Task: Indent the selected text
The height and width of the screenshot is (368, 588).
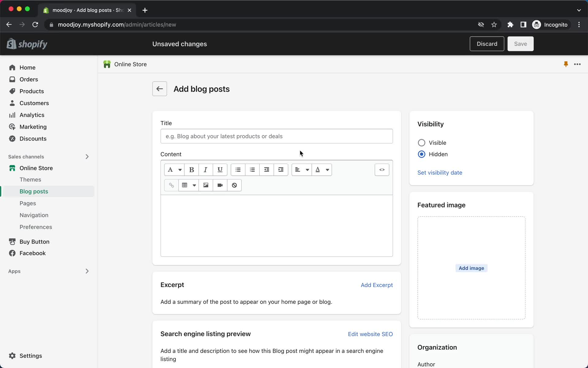Action: [x=281, y=170]
